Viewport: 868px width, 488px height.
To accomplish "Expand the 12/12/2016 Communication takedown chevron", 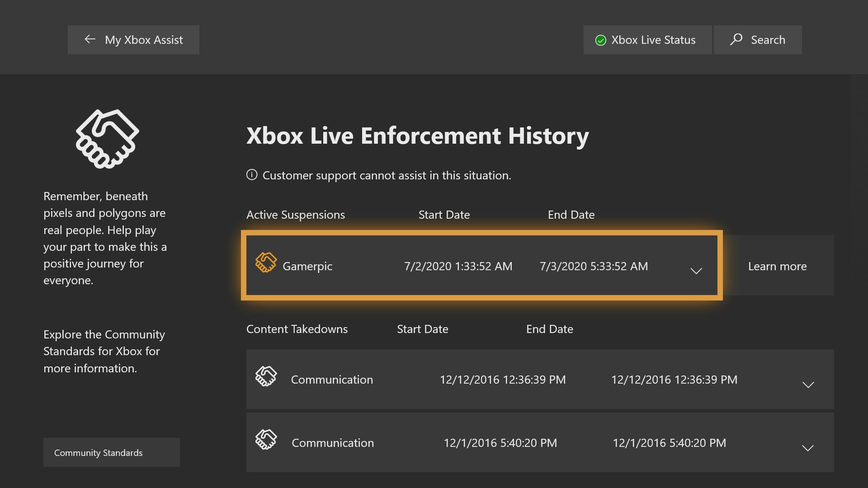I will pyautogui.click(x=808, y=385).
